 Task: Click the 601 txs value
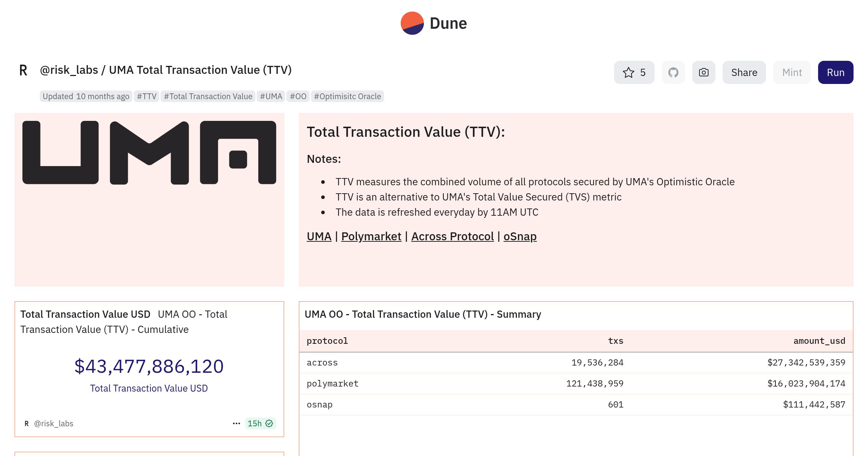coord(616,405)
